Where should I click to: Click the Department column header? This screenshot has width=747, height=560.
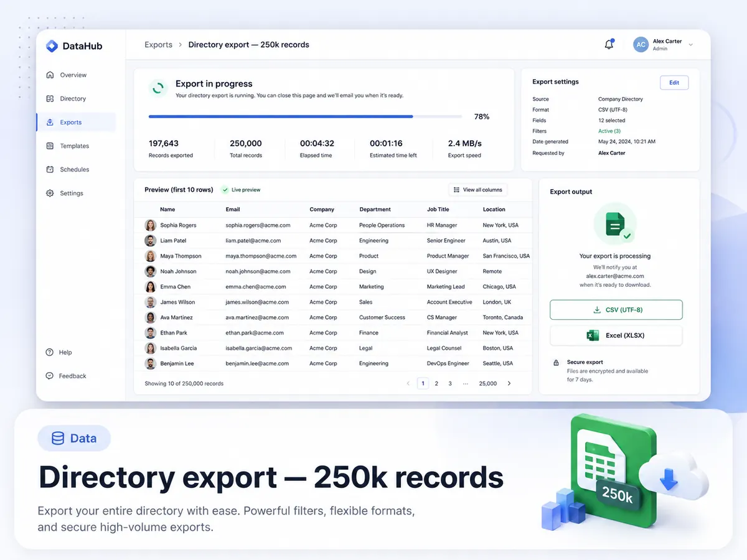click(375, 210)
